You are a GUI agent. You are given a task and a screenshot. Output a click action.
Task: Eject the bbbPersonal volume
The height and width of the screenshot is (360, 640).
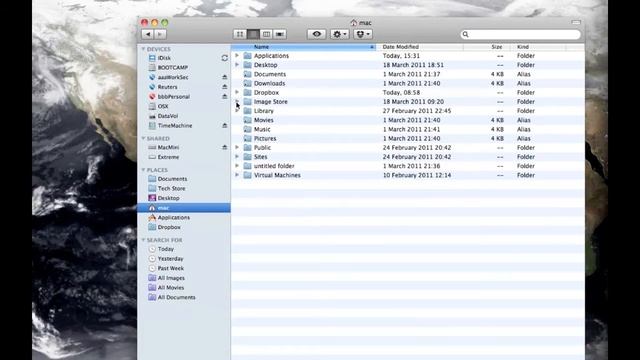(224, 96)
